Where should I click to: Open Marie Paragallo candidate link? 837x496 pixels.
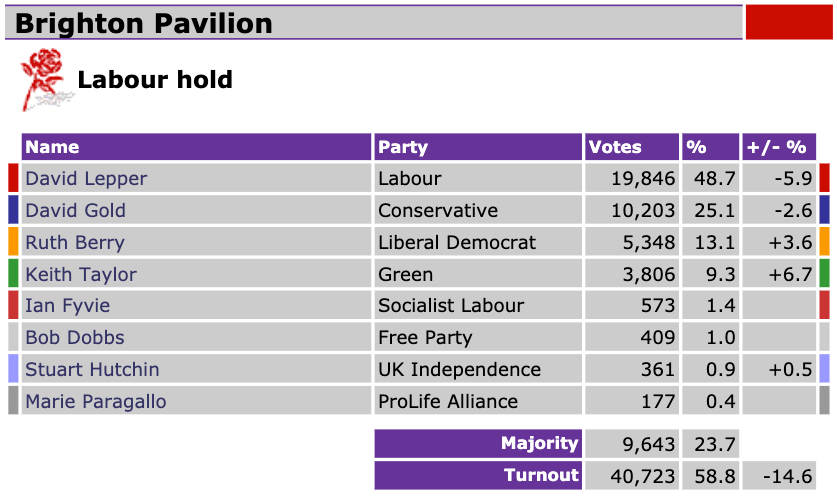pyautogui.click(x=96, y=402)
